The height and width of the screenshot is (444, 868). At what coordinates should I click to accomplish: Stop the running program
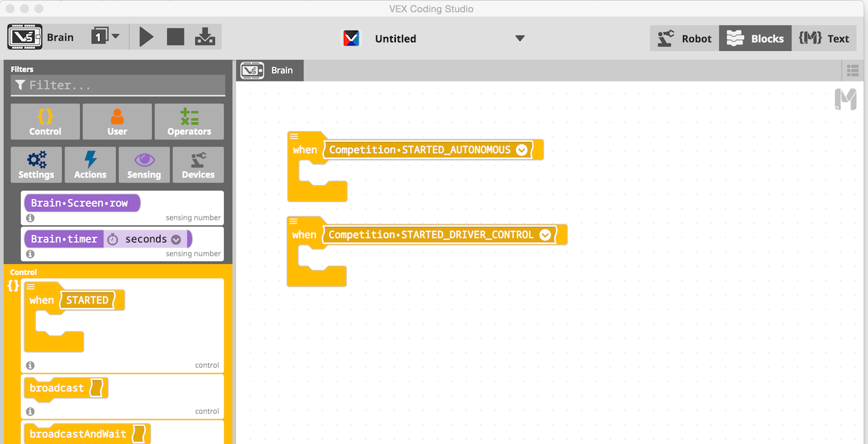(176, 37)
